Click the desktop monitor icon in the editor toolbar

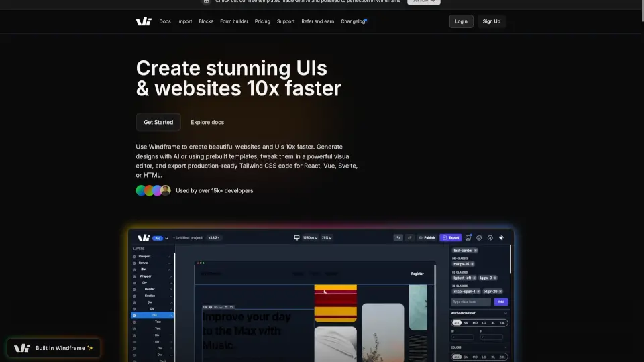click(297, 237)
